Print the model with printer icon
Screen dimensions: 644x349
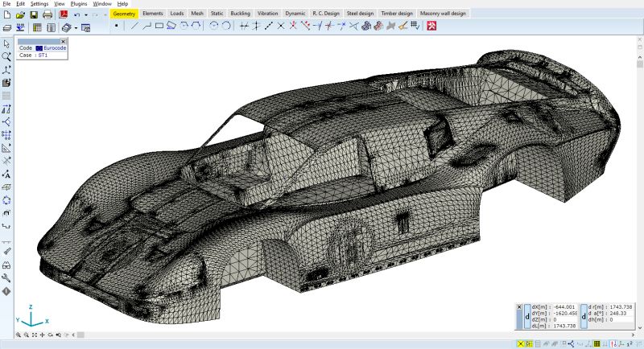click(x=47, y=14)
